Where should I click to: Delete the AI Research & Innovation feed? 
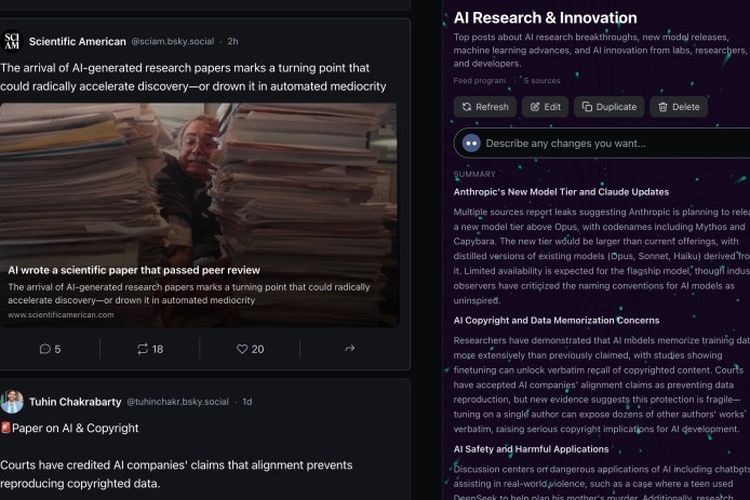679,107
